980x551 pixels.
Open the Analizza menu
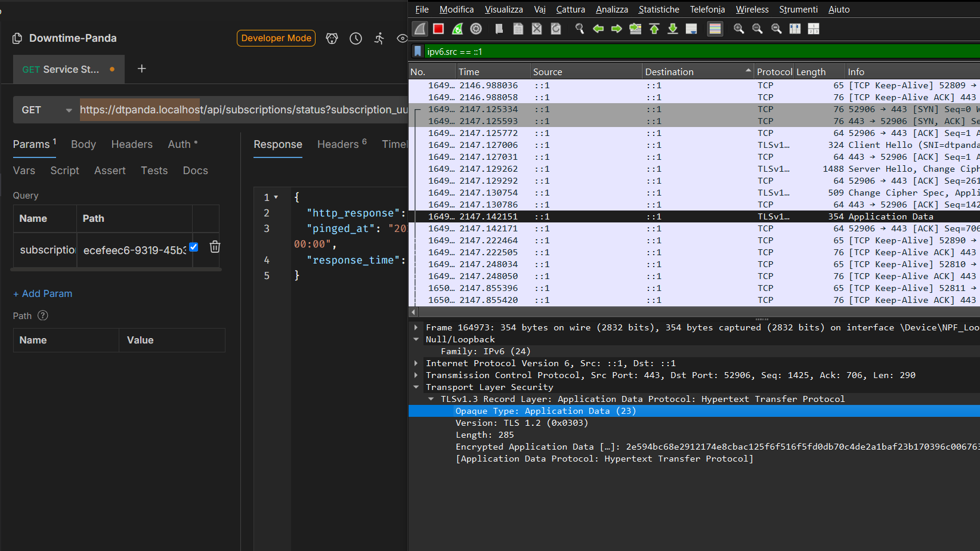[611, 10]
